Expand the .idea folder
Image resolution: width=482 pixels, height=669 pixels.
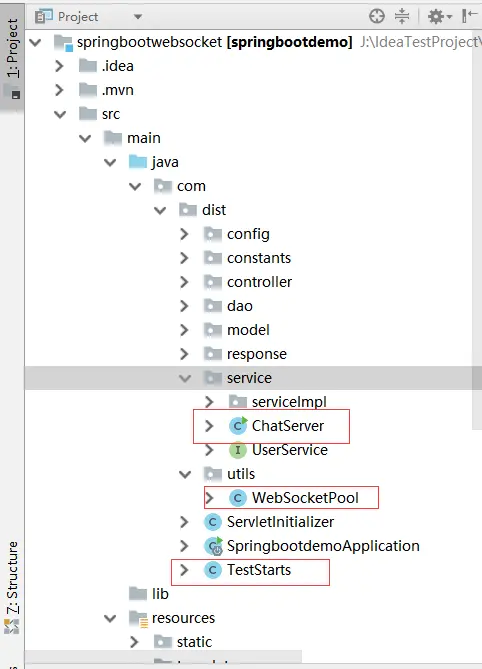59,66
